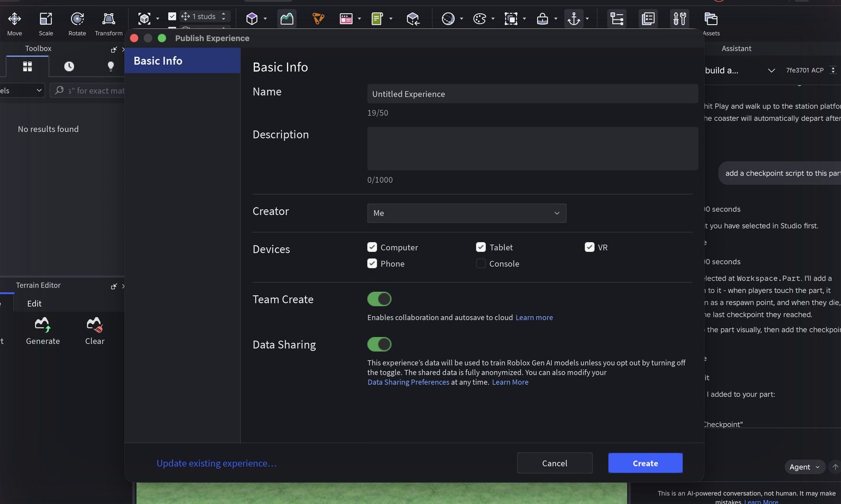Uncheck the Tablet device checkbox
841x504 pixels.
tap(481, 247)
